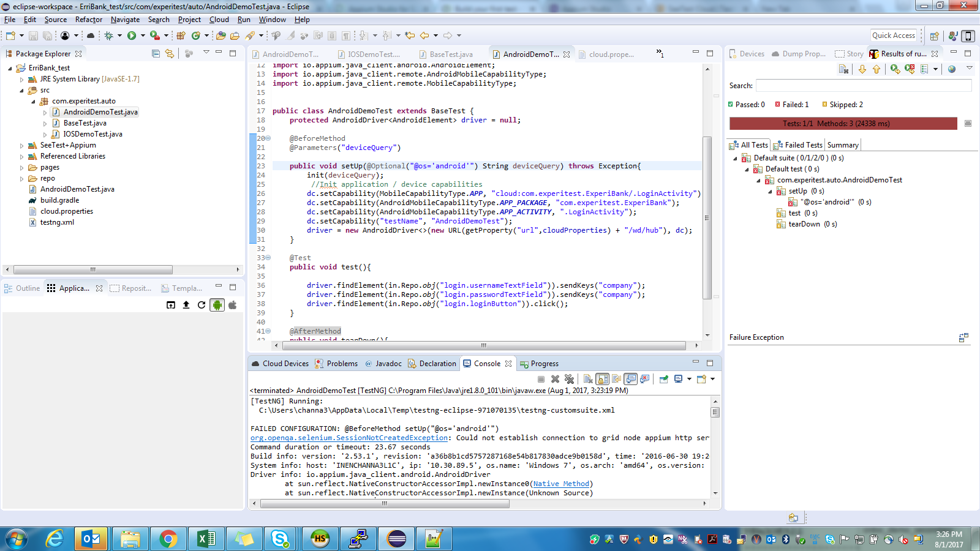This screenshot has height=551, width=980.
Task: Rerun only failed TestNG tests
Action: click(x=910, y=69)
